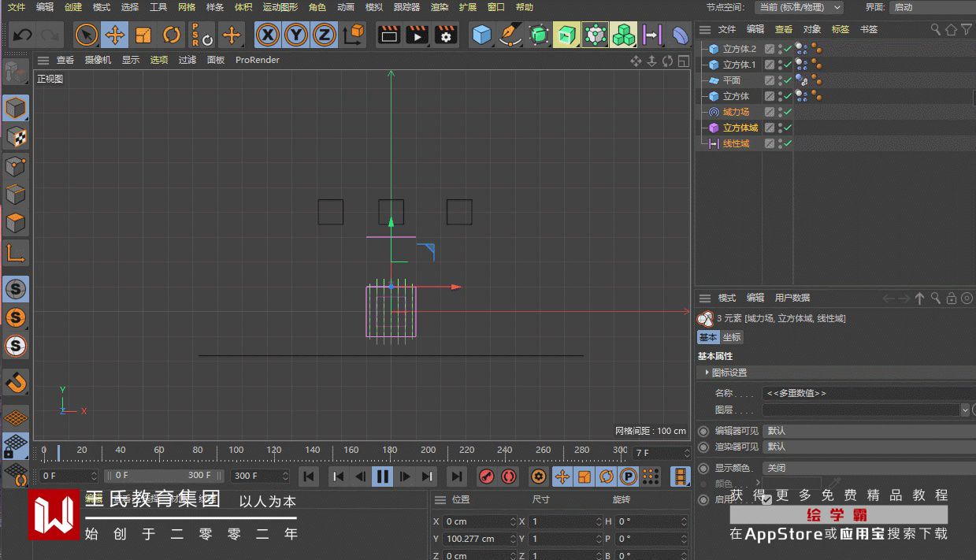Toggle the X axis lock
The width and height of the screenshot is (976, 560).
(268, 35)
